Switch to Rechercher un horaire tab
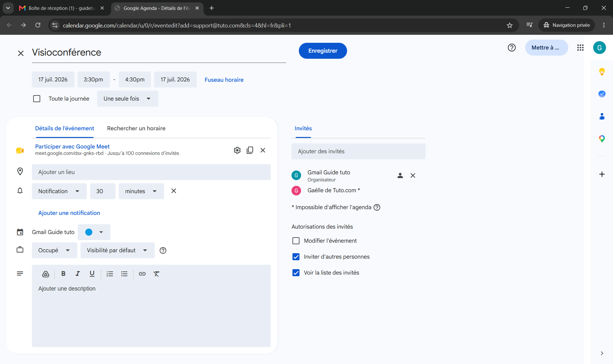The height and width of the screenshot is (364, 613). pos(136,128)
